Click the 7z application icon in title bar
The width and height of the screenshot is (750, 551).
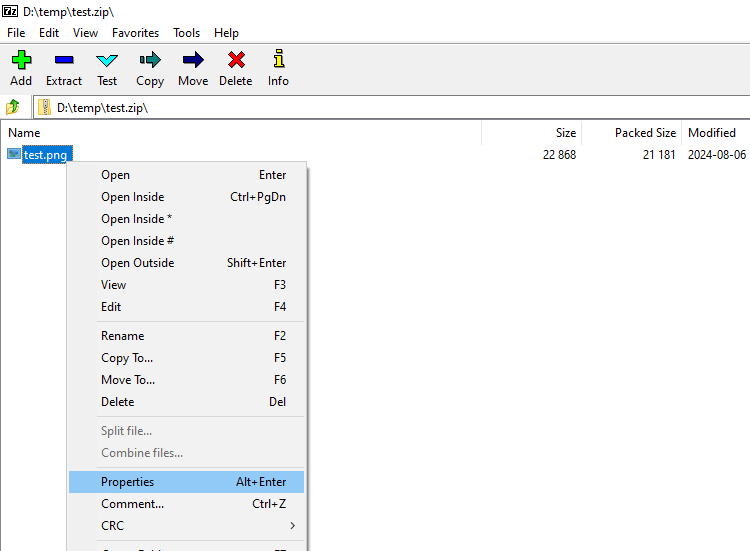tap(10, 11)
